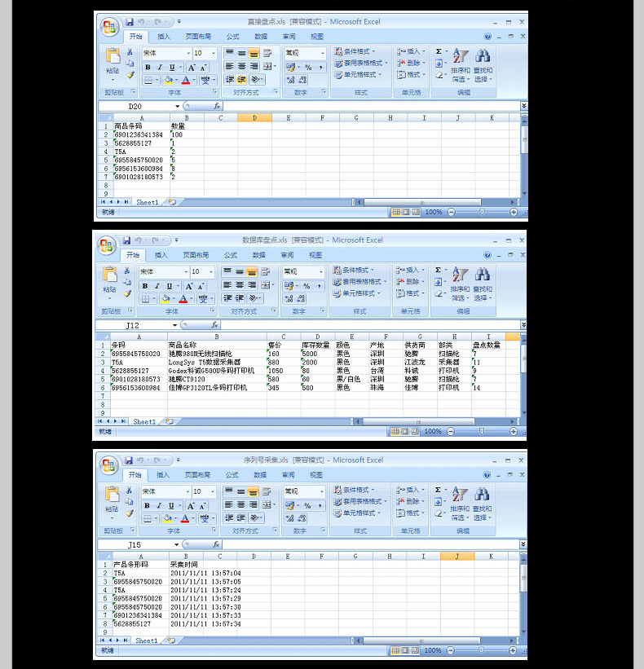Toggle Bold in the 直接盘点.xls window
The height and width of the screenshot is (669, 644).
coord(148,68)
